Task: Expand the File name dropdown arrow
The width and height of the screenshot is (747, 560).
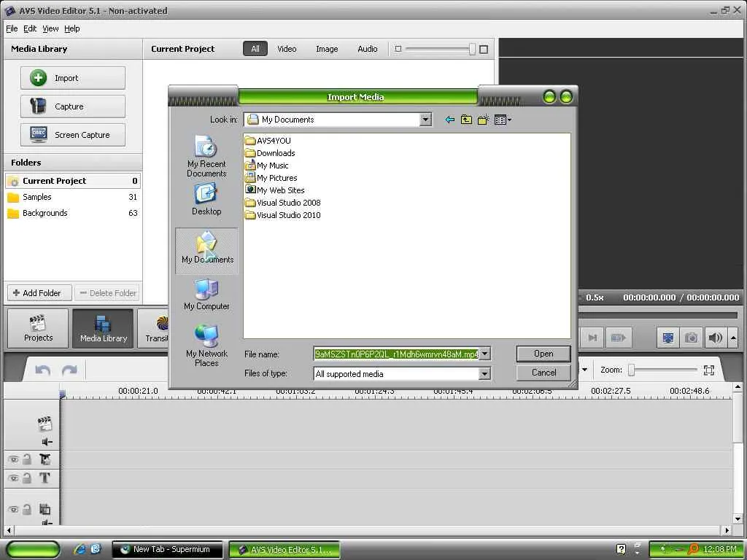Action: 484,354
